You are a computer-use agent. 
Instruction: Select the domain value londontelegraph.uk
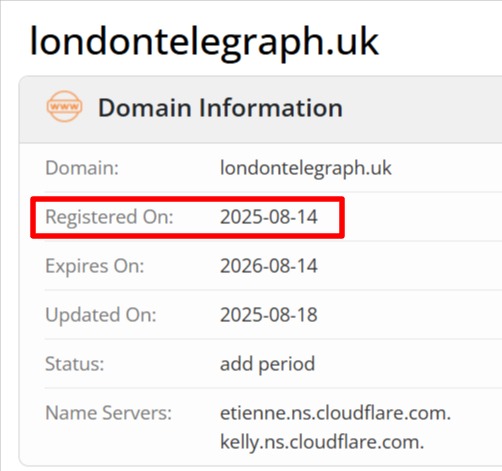click(x=306, y=168)
